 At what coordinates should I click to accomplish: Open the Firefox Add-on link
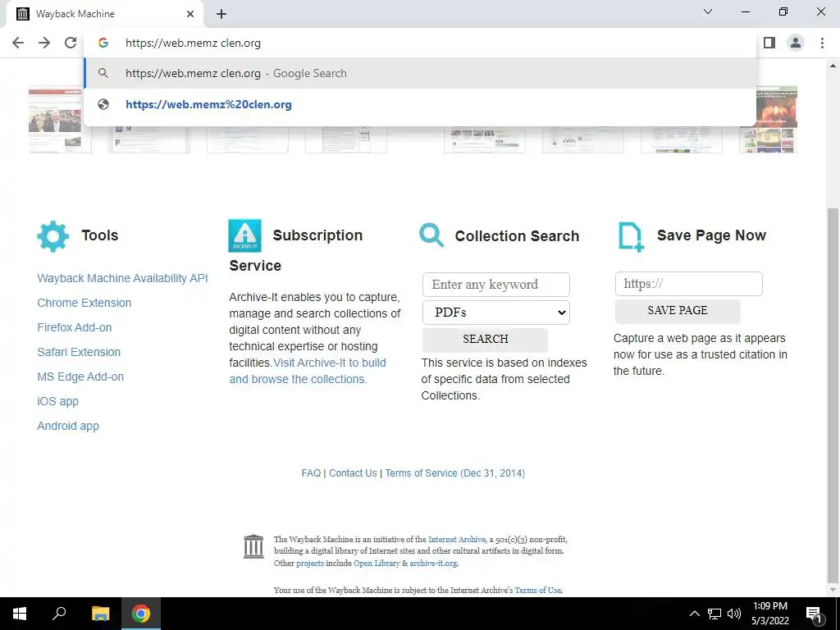(x=75, y=327)
